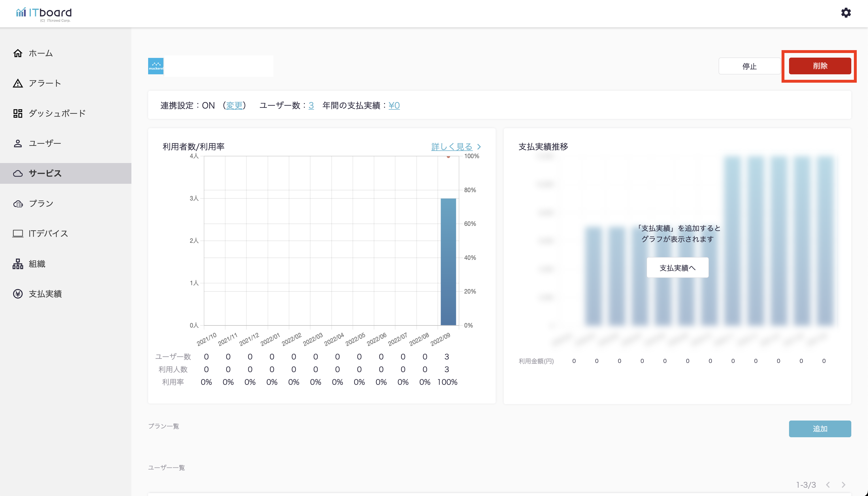Go to previous page arrow
This screenshot has width=868, height=496.
pyautogui.click(x=828, y=485)
